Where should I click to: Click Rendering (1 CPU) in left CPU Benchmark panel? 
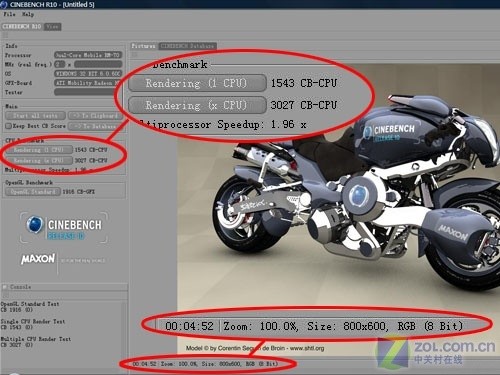click(38, 150)
